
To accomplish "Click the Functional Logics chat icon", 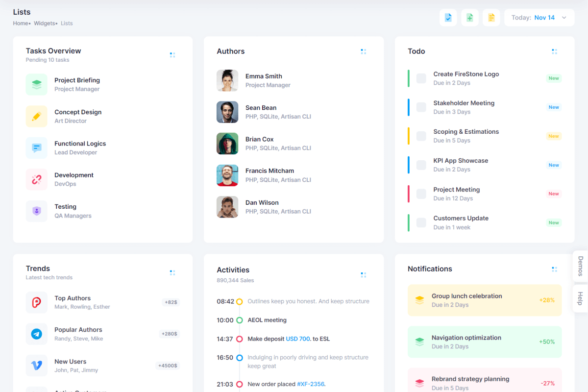I will tap(37, 148).
